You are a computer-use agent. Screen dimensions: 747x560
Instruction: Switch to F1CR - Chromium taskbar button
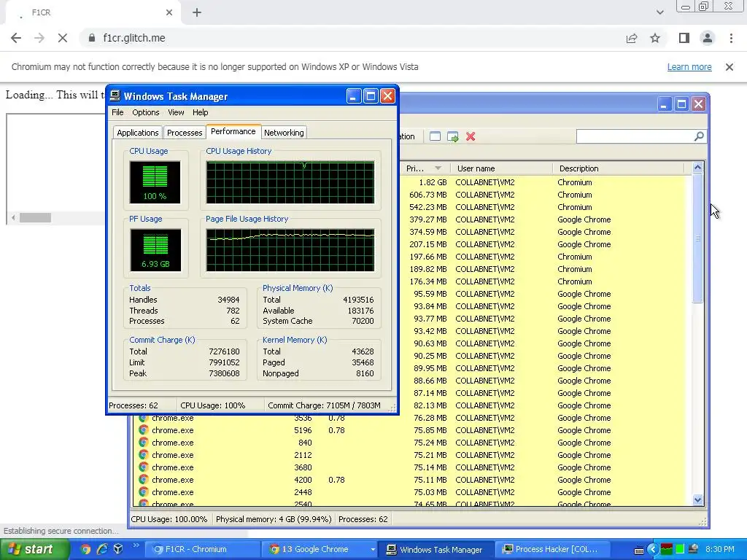pyautogui.click(x=202, y=550)
